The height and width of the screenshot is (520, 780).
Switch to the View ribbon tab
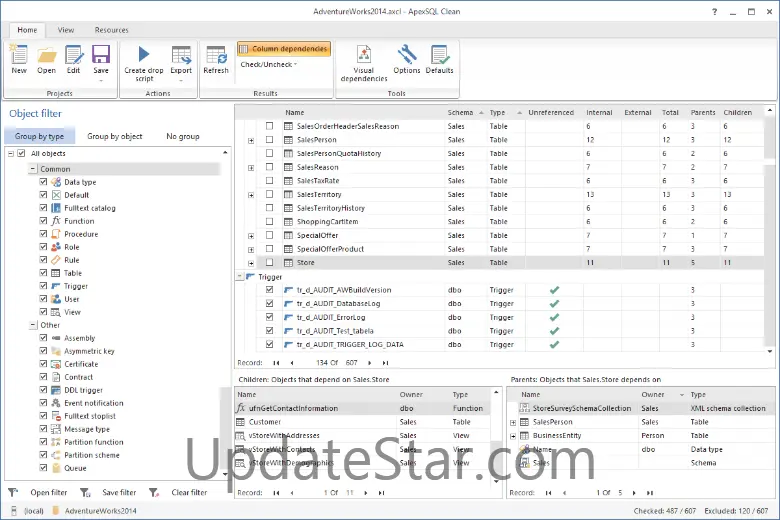click(x=66, y=30)
